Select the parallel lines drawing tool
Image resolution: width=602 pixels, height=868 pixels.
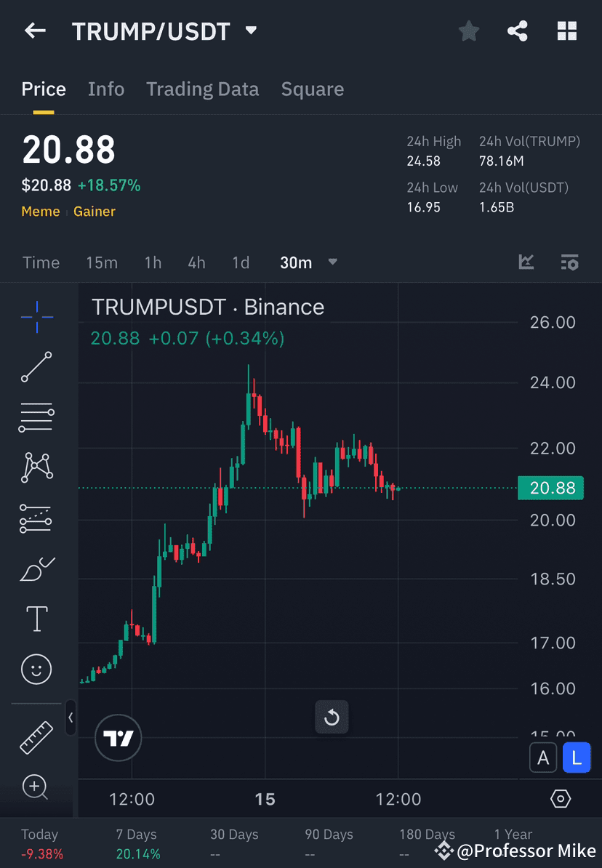36,417
